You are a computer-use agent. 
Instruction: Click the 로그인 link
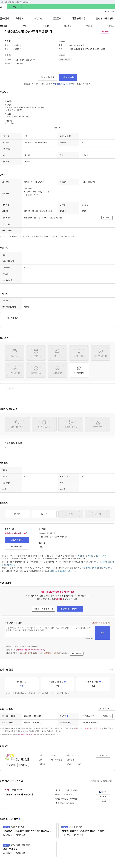(107, 12)
